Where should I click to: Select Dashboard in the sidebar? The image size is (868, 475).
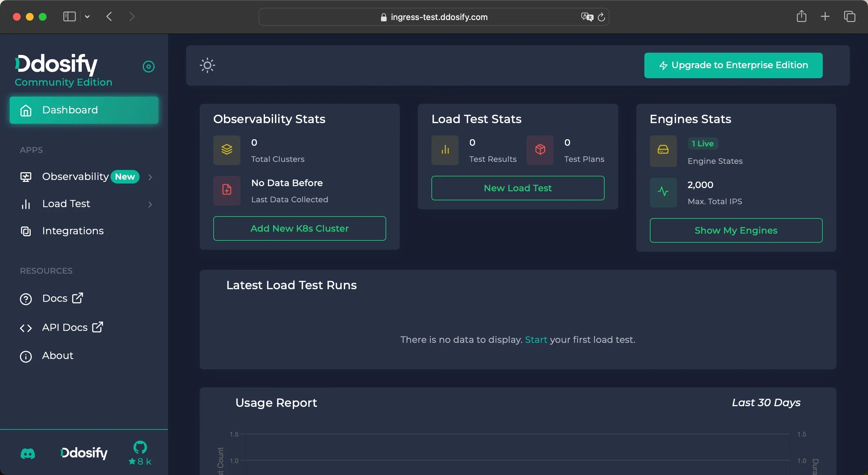pos(84,110)
